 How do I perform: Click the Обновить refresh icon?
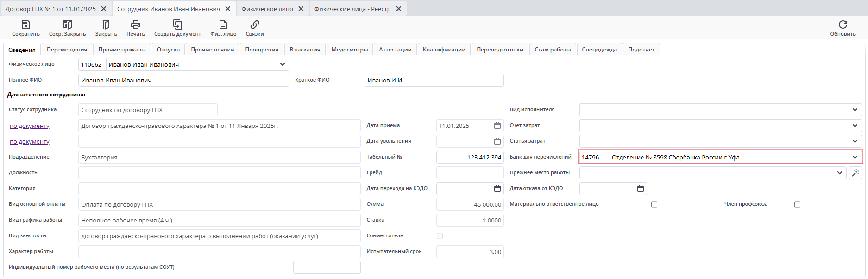(x=843, y=25)
